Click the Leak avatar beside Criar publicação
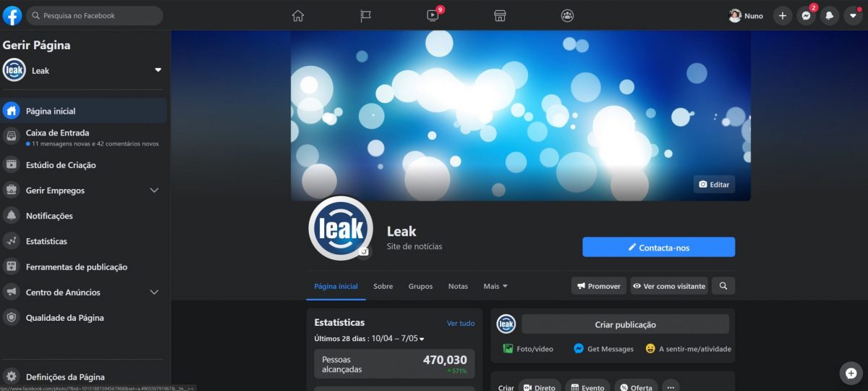868x391 pixels. [506, 324]
